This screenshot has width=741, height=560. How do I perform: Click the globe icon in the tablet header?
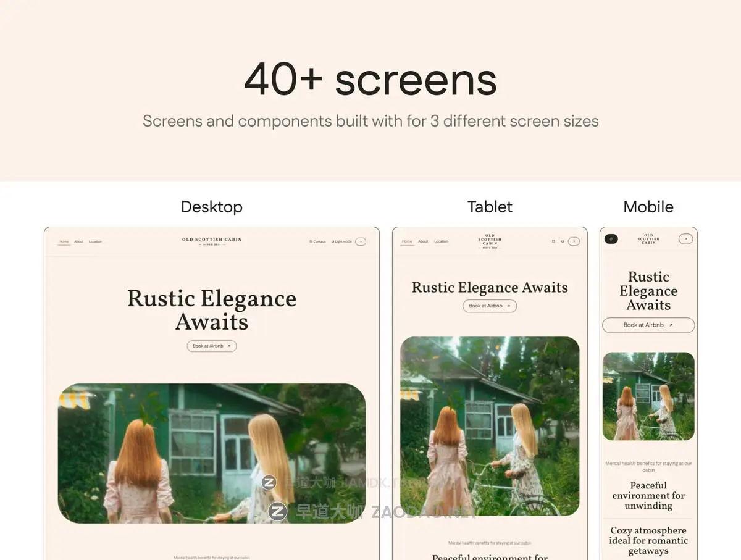pos(563,241)
